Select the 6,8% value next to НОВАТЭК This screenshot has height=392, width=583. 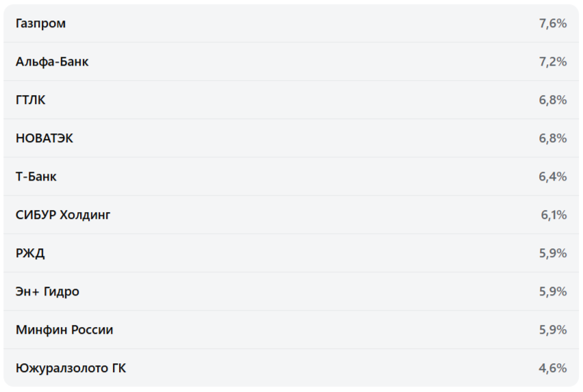(552, 138)
